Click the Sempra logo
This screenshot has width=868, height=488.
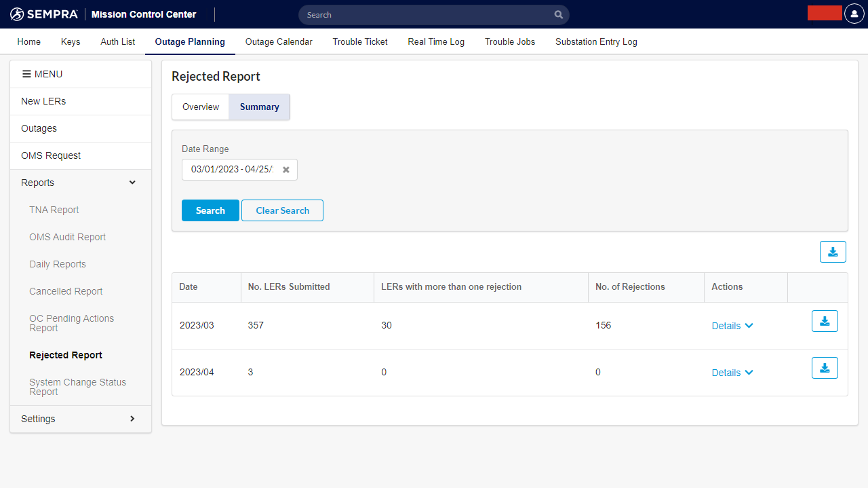click(44, 14)
